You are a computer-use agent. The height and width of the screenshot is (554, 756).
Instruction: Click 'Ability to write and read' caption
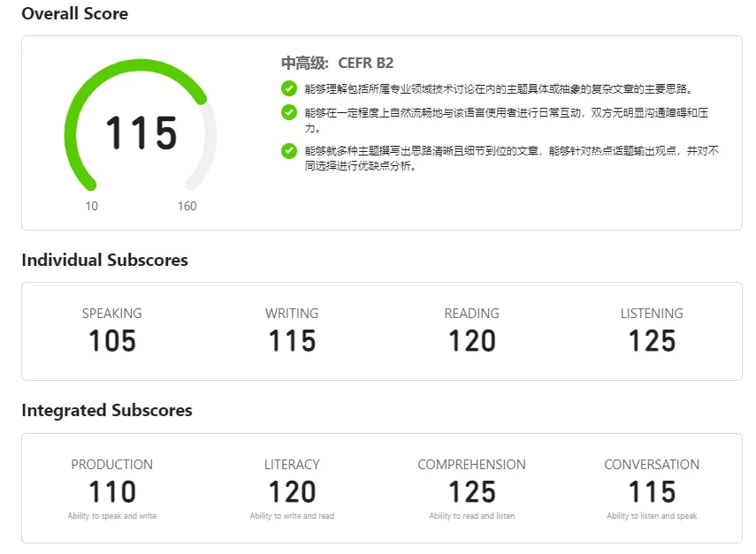292,516
